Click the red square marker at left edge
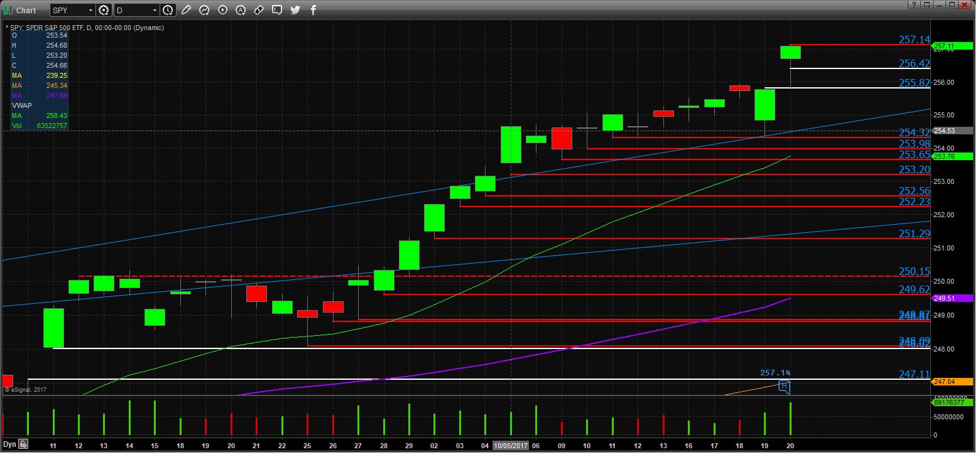The image size is (980, 457). tap(8, 380)
